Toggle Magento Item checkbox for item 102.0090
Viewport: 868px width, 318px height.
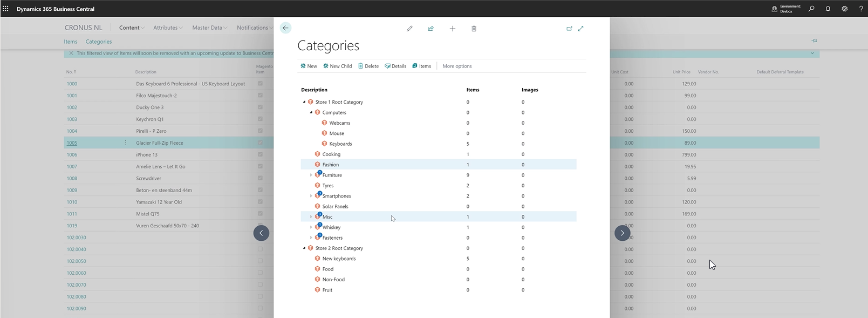(260, 308)
